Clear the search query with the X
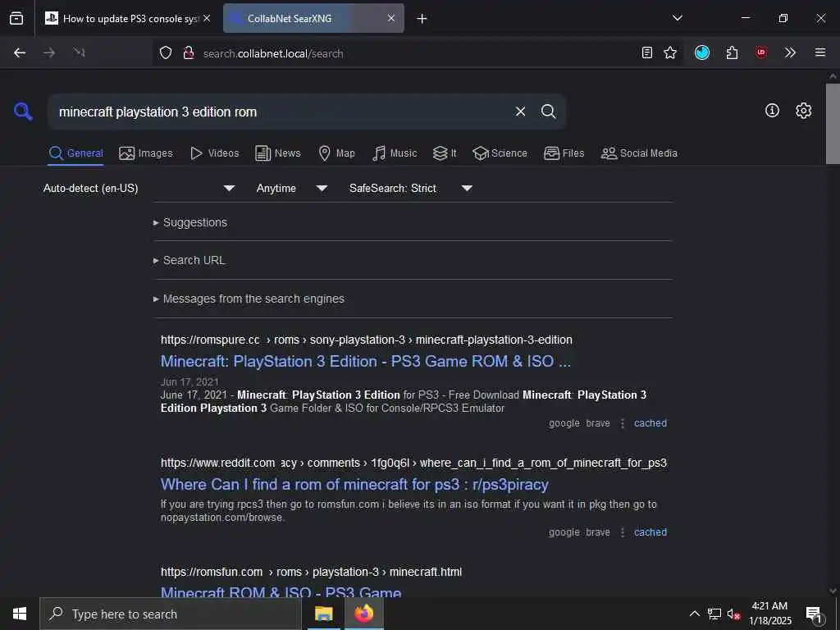The image size is (840, 630). 520,112
